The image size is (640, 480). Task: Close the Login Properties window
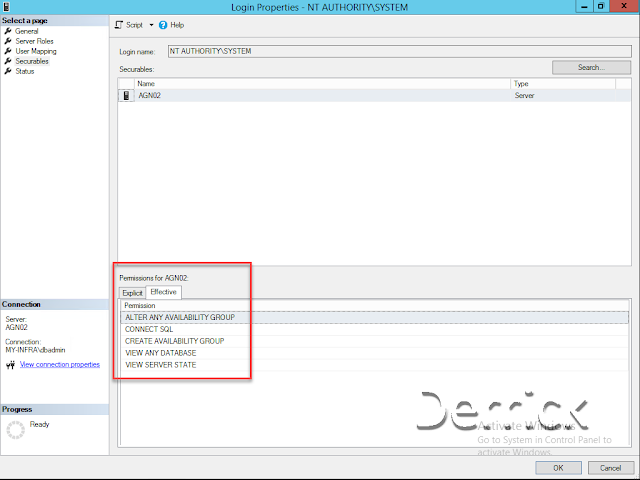[x=624, y=7]
